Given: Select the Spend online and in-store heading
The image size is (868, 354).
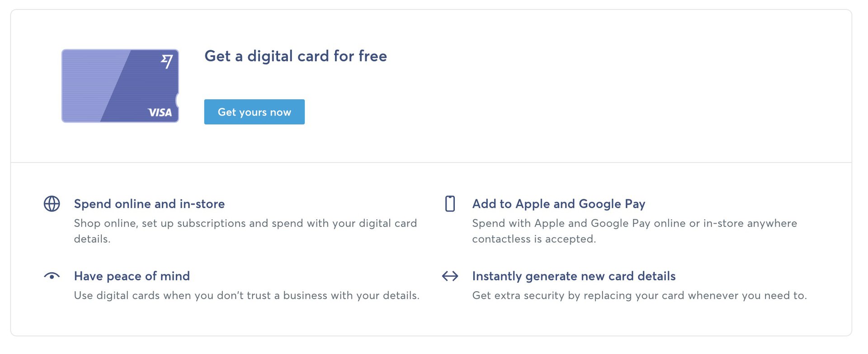Looking at the screenshot, I should 149,204.
